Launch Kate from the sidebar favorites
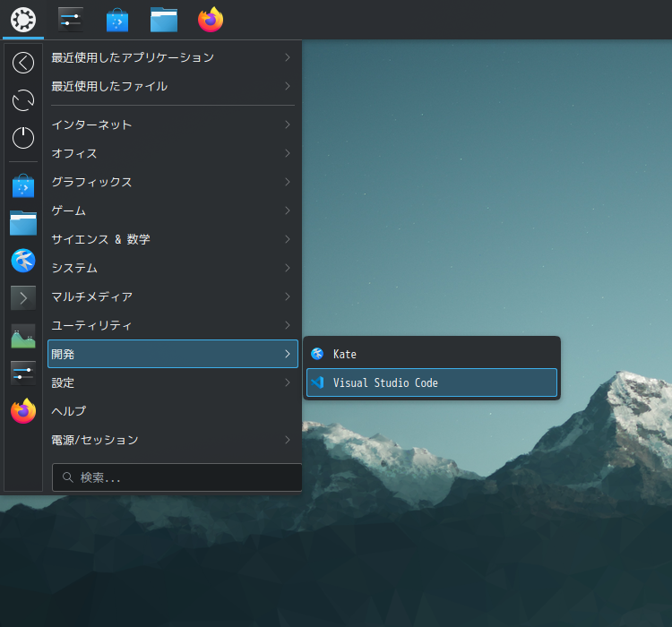The height and width of the screenshot is (627, 672). 23,261
